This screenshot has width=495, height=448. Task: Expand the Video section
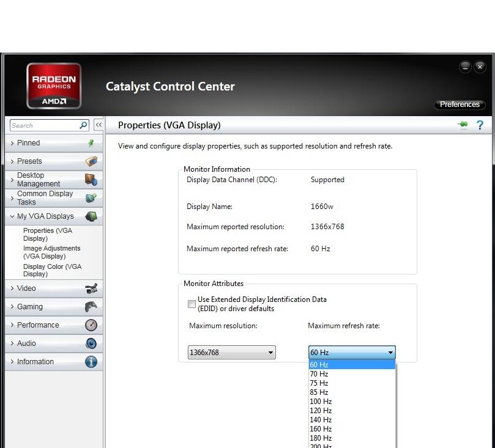point(54,288)
